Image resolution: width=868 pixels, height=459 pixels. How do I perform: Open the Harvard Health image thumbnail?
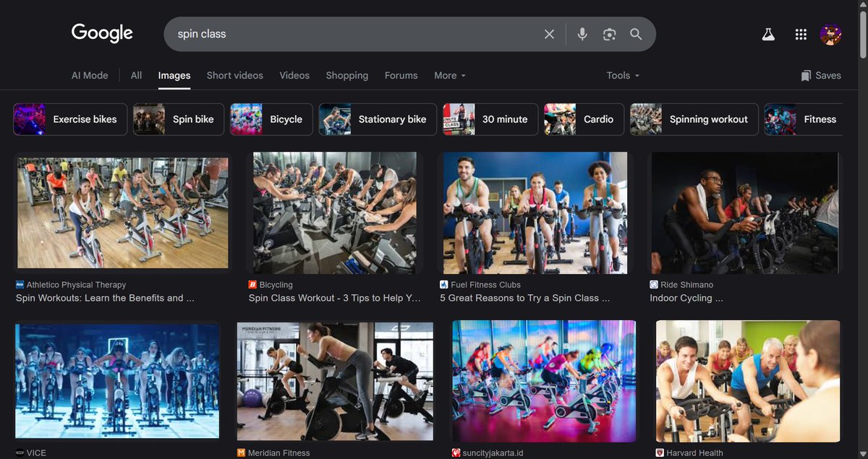(747, 381)
